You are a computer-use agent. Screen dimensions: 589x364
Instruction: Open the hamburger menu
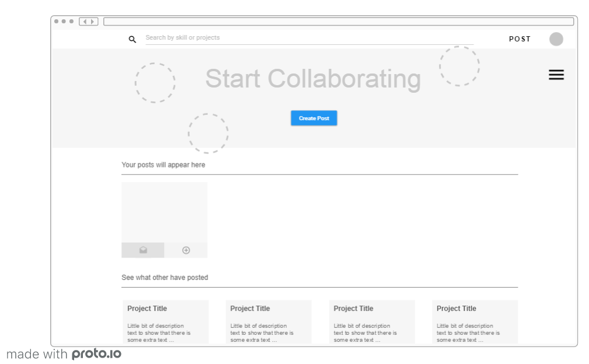(x=556, y=75)
